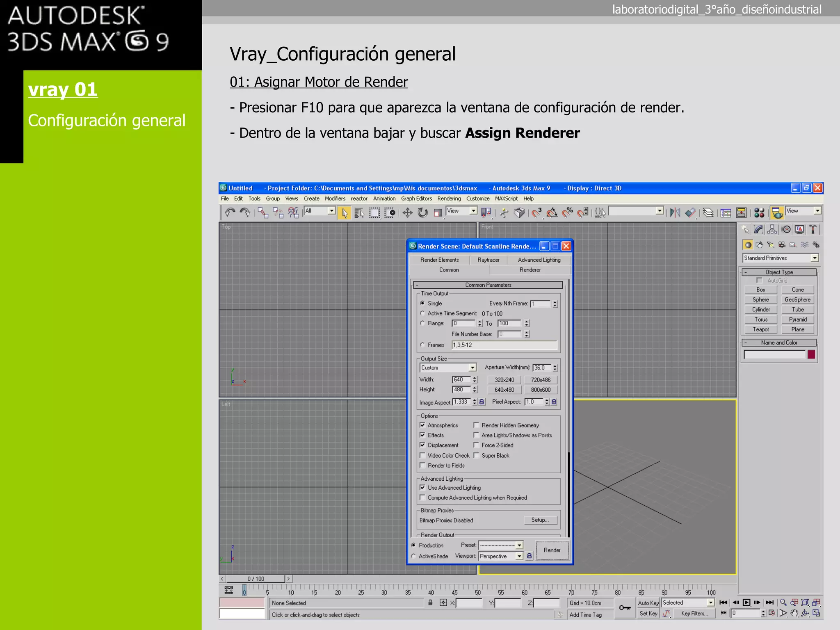The width and height of the screenshot is (840, 630).
Task: Enable the Force 2-Sided checkbox
Action: point(476,445)
